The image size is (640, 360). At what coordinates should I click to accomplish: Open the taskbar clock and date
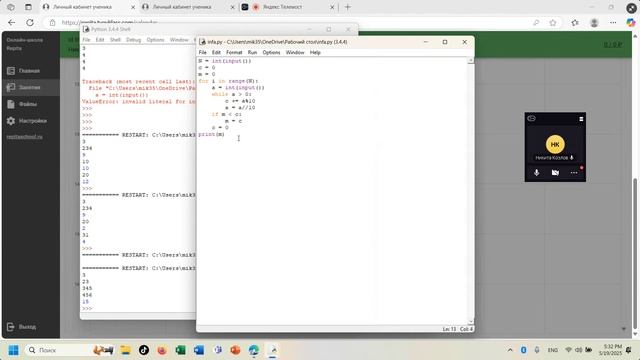(611, 350)
